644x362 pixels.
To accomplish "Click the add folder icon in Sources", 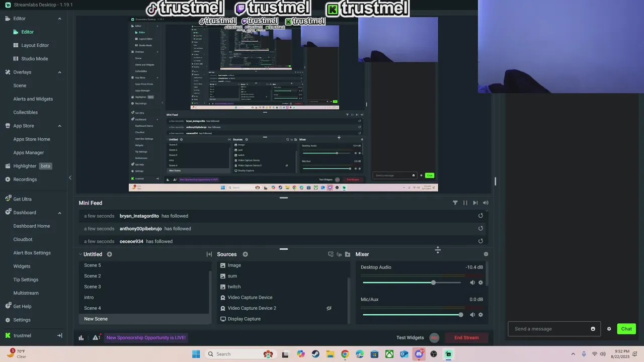I will pyautogui.click(x=348, y=254).
